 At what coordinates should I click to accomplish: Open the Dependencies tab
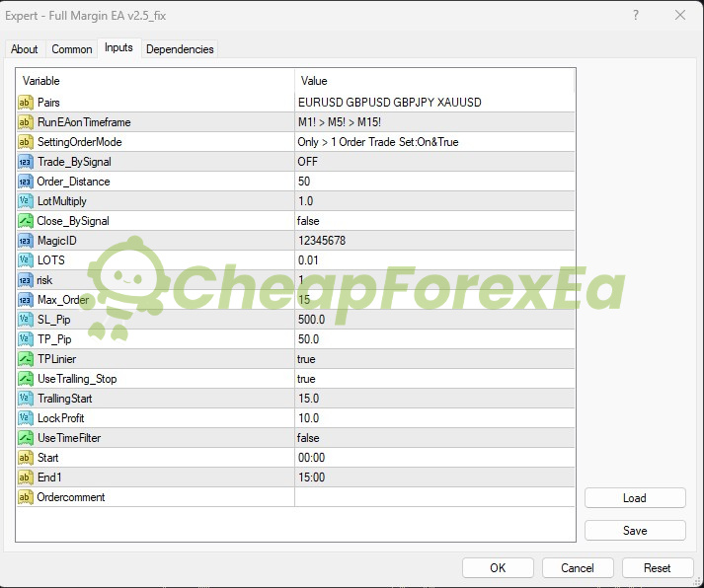tap(180, 49)
